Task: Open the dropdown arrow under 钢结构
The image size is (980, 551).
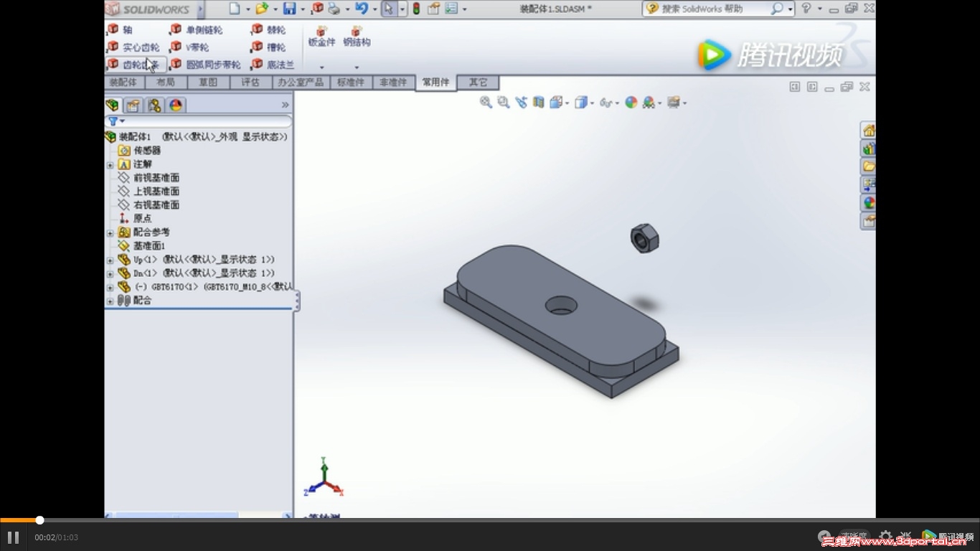Action: (x=357, y=67)
